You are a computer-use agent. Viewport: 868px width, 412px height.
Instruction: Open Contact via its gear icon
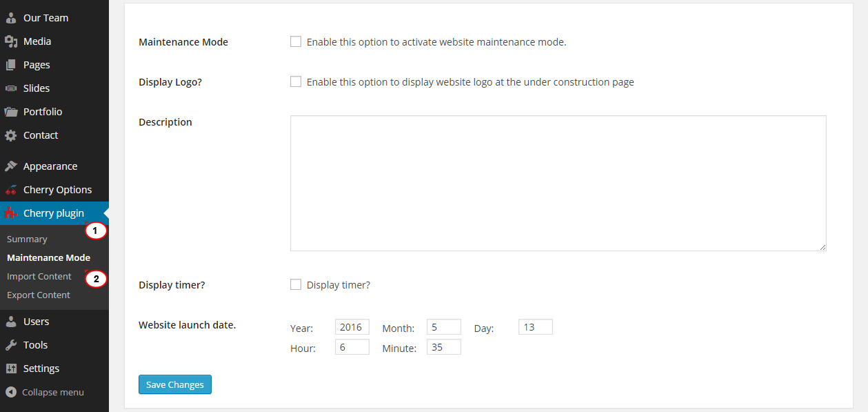coord(11,135)
